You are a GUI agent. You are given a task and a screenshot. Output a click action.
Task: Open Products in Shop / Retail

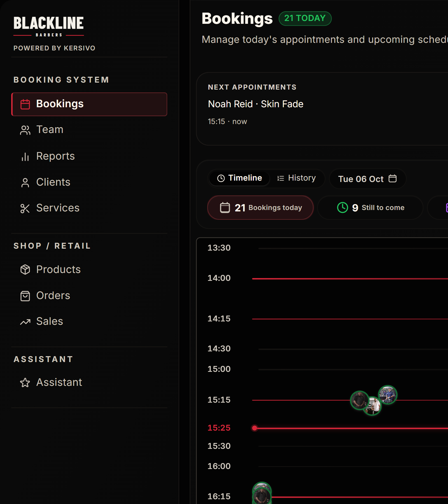tap(89, 270)
